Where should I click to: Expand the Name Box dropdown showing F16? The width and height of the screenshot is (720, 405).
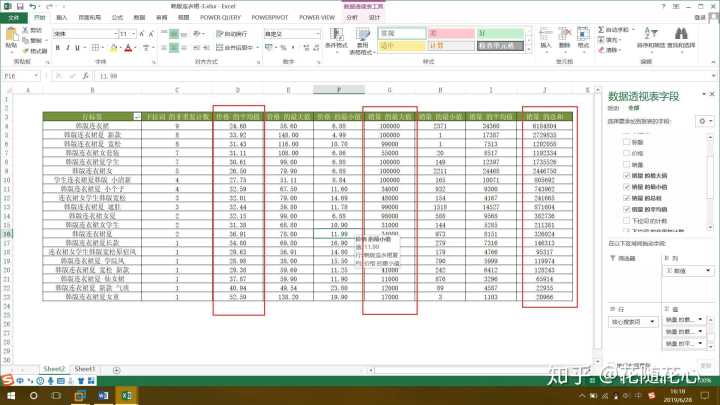[x=36, y=76]
